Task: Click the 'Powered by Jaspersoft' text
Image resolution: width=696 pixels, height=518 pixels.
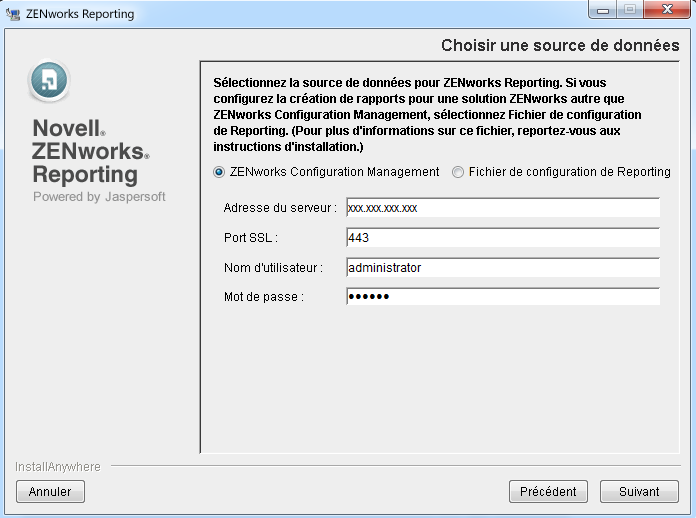Action: pos(99,197)
